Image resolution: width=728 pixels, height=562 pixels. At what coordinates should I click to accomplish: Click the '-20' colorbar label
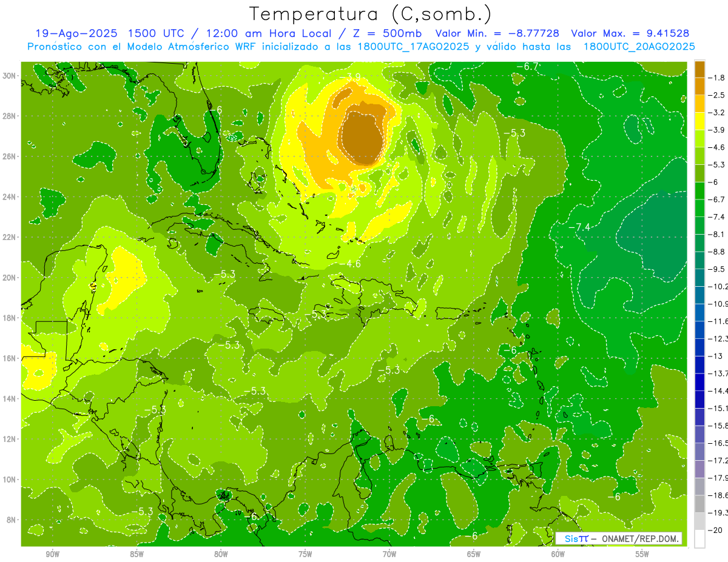click(x=715, y=530)
